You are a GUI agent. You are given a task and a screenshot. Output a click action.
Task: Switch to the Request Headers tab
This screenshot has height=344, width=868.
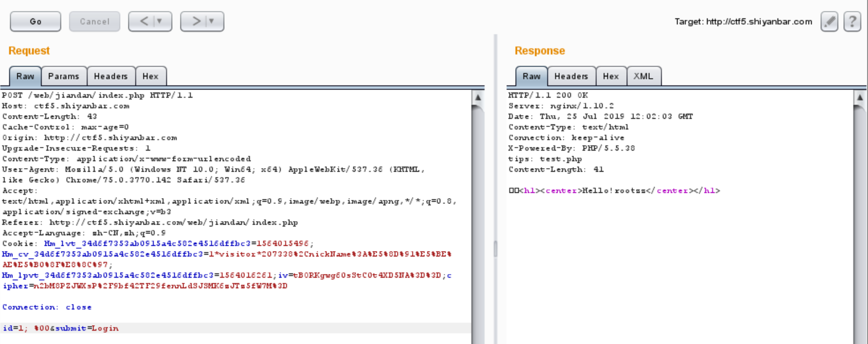[111, 76]
